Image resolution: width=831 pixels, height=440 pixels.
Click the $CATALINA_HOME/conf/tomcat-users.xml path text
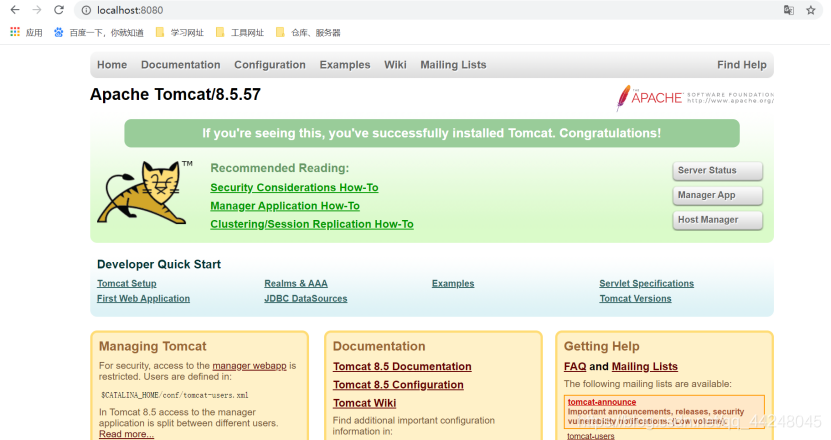click(174, 395)
